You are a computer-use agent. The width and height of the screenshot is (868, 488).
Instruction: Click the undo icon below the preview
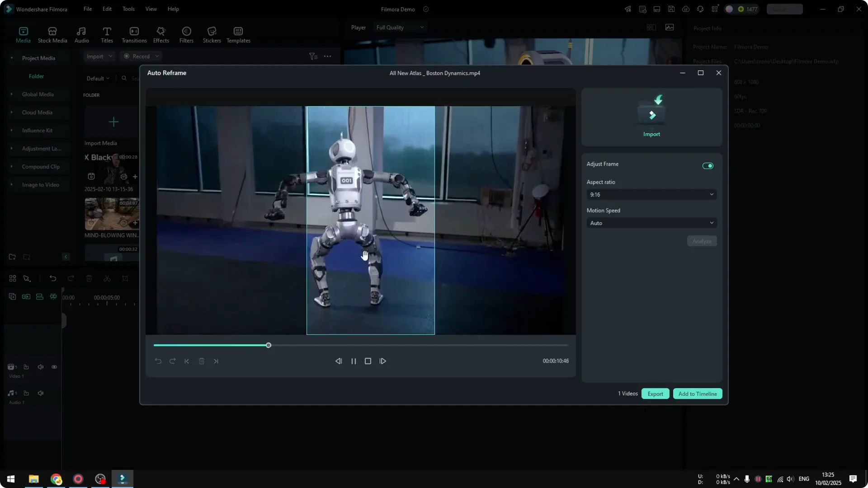pos(158,361)
